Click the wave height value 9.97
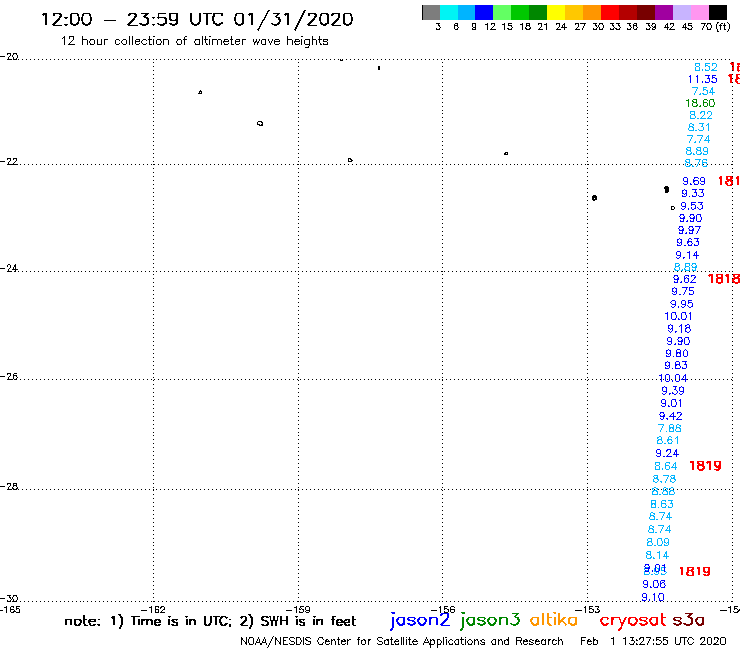The height and width of the screenshot is (650, 740). 690,230
